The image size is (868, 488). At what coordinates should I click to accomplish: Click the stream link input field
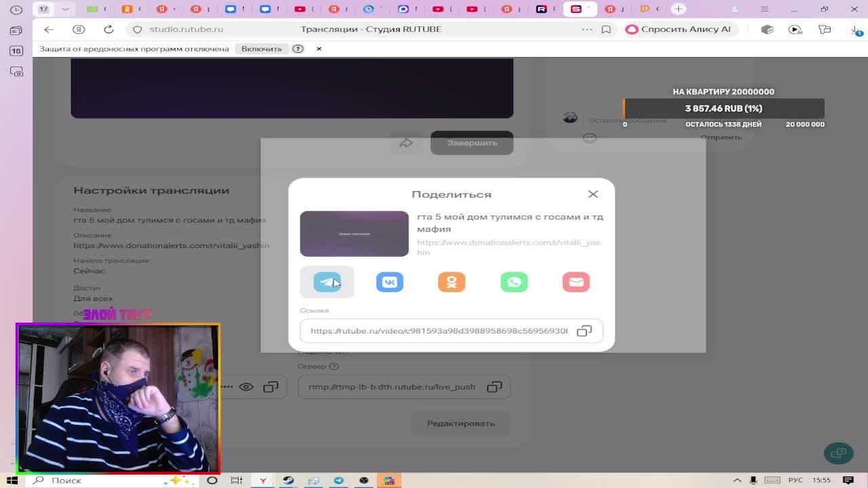[451, 331]
